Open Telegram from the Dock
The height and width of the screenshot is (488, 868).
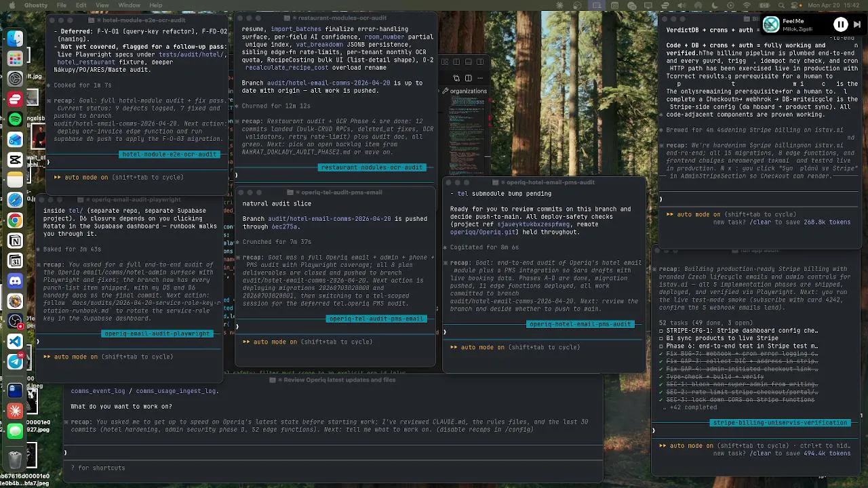[x=15, y=362]
